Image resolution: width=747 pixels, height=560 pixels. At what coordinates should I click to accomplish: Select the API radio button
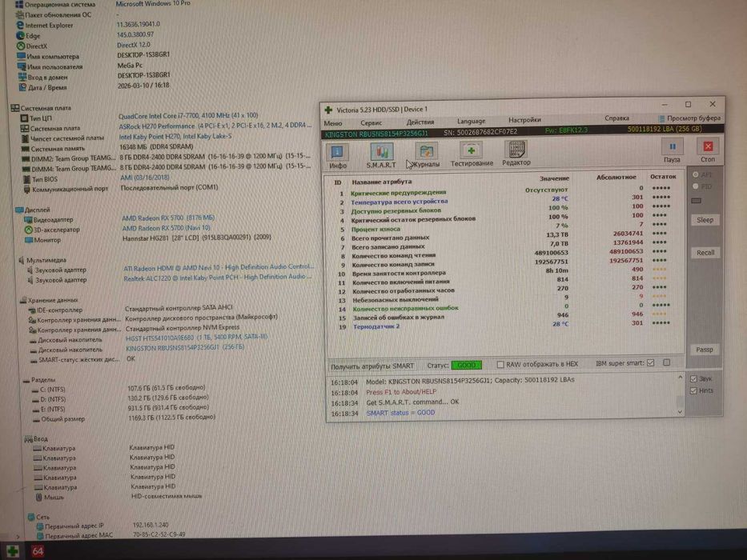tap(696, 174)
